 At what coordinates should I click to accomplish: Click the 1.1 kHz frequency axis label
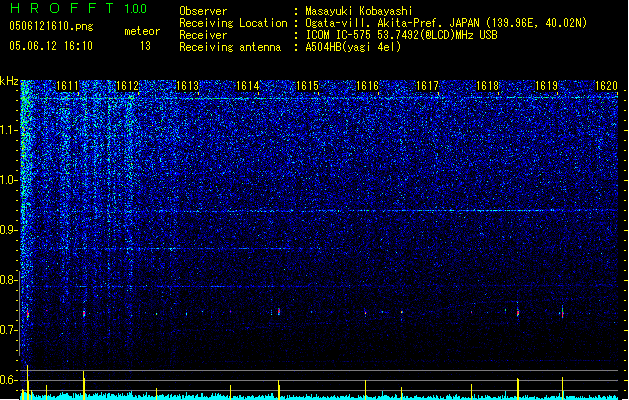click(x=10, y=131)
